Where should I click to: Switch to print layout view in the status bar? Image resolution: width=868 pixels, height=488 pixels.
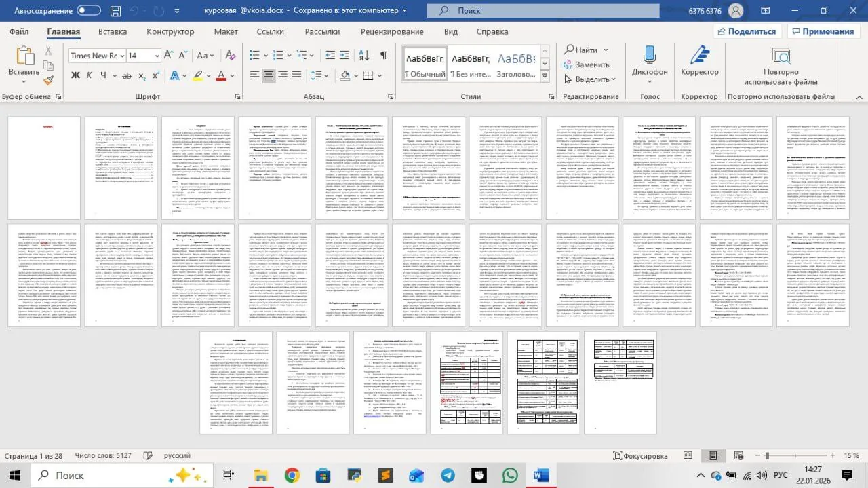pos(713,456)
